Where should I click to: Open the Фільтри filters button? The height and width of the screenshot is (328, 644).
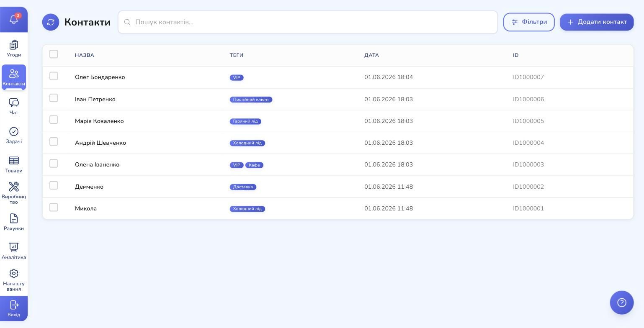tap(529, 22)
